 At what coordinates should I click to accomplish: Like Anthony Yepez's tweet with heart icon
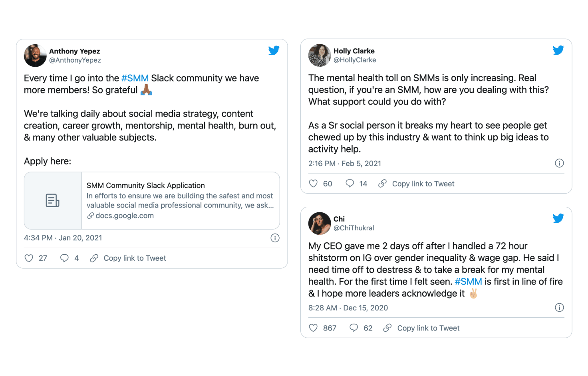click(29, 258)
